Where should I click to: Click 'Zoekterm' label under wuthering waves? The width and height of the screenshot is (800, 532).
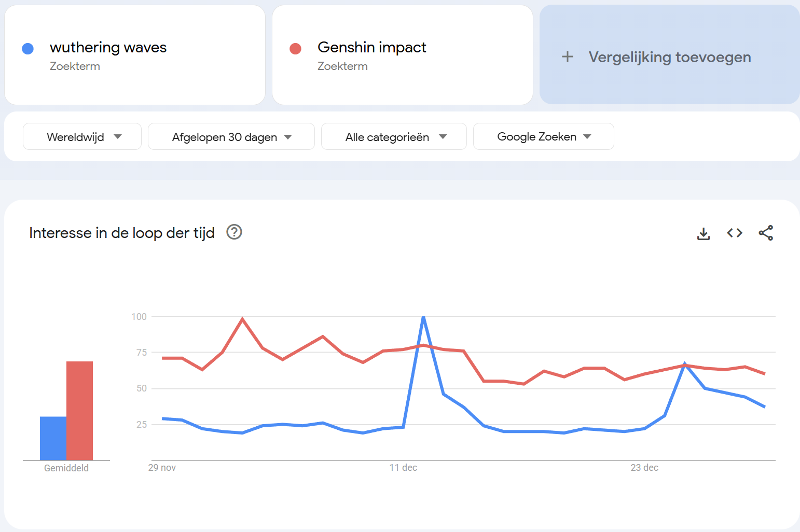tap(75, 66)
